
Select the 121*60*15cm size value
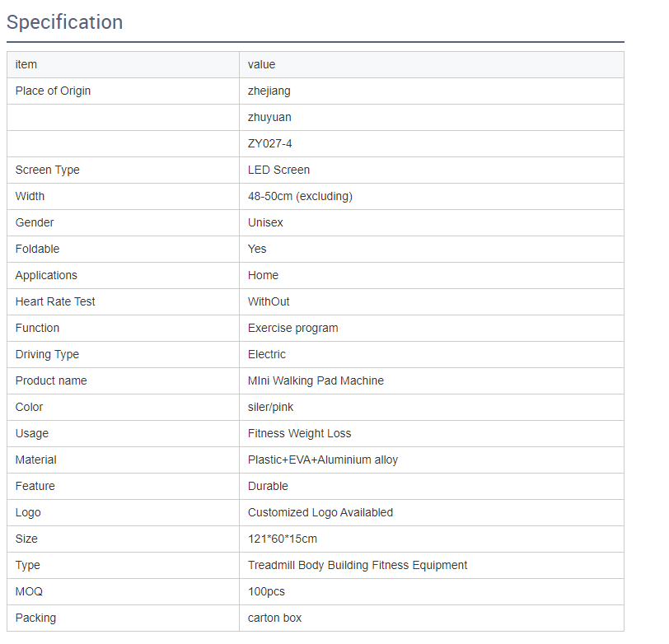tap(283, 539)
